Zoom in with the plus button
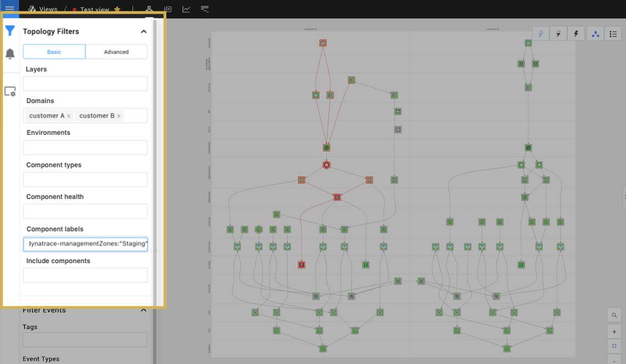Screen dimensions: 626x364 [x=614, y=332]
